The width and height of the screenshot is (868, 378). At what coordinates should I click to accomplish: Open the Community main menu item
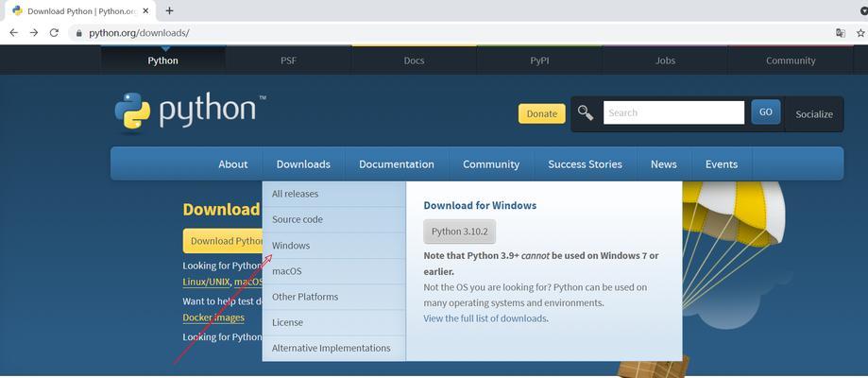pyautogui.click(x=491, y=164)
